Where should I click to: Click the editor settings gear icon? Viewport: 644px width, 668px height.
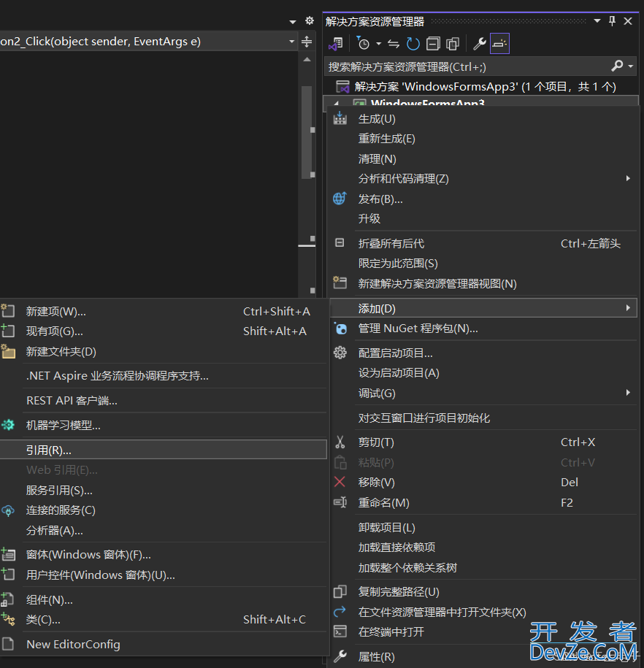310,20
